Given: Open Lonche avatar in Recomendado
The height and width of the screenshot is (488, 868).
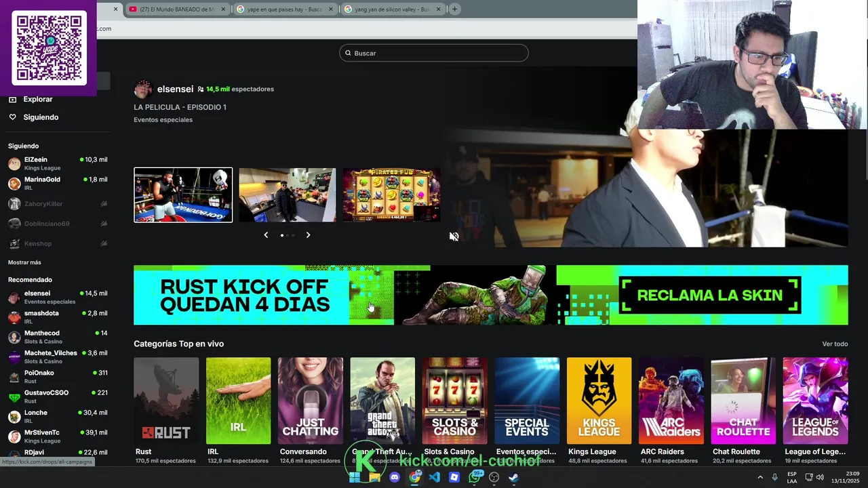Looking at the screenshot, I should pyautogui.click(x=14, y=416).
